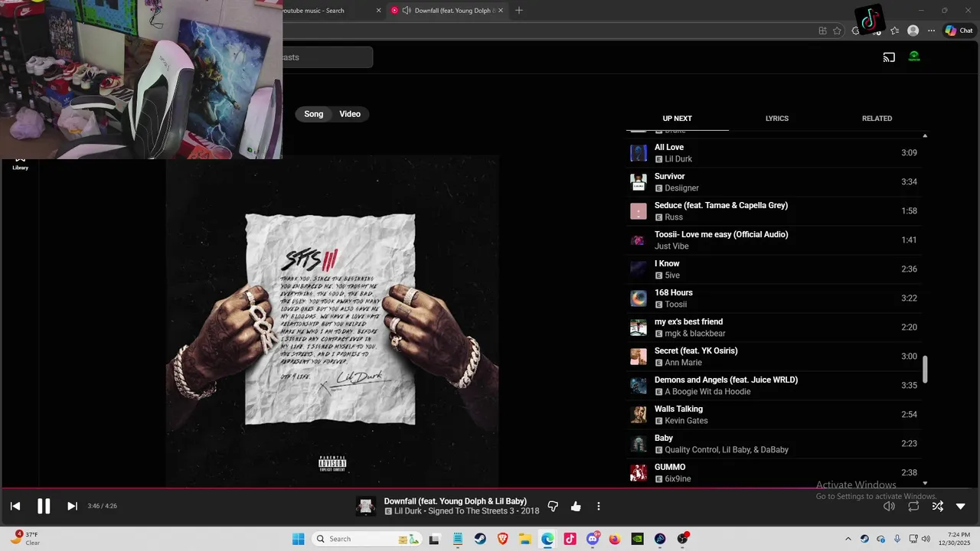Click the Cast to device icon
The image size is (980, 551).
click(x=889, y=57)
